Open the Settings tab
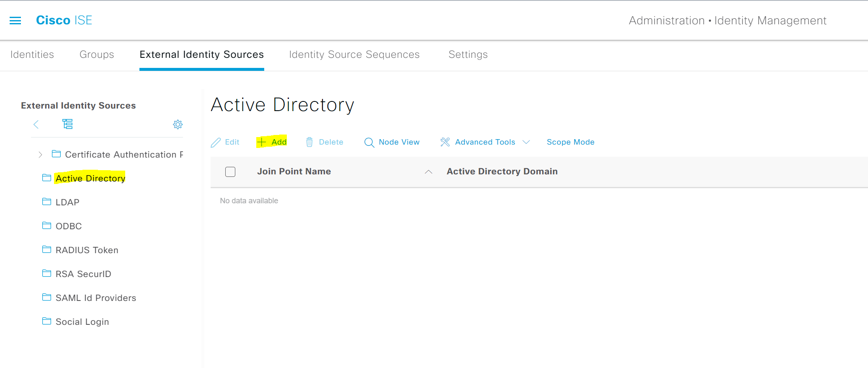The width and height of the screenshot is (868, 368). pos(468,54)
